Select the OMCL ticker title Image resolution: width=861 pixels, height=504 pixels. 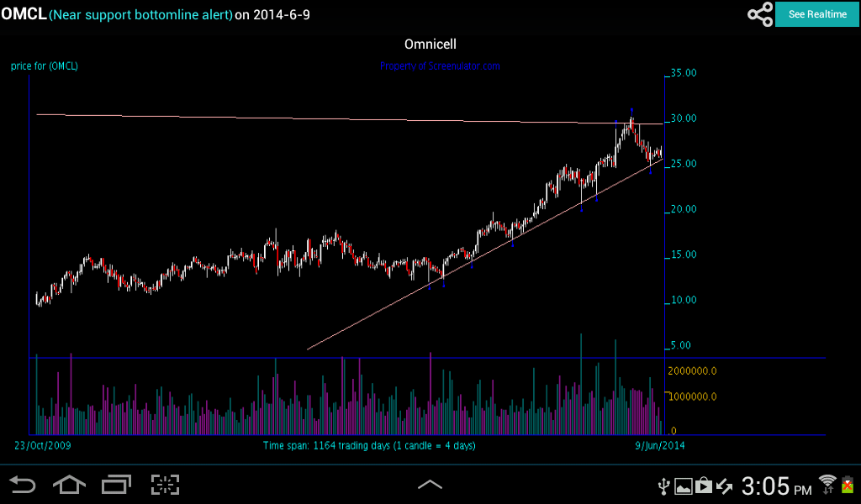pos(24,13)
